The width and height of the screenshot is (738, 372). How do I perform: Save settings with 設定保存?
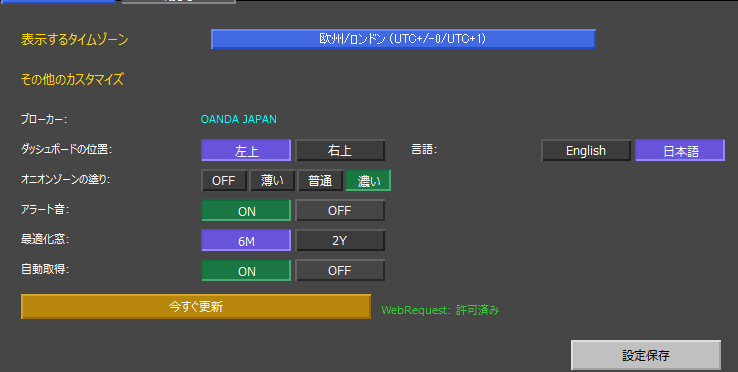(646, 355)
